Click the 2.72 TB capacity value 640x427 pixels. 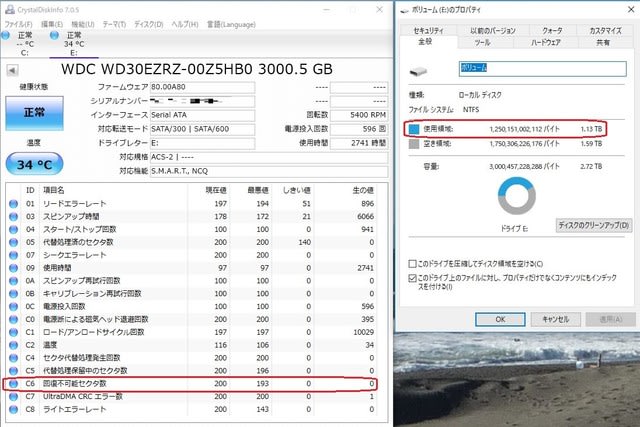pyautogui.click(x=591, y=167)
